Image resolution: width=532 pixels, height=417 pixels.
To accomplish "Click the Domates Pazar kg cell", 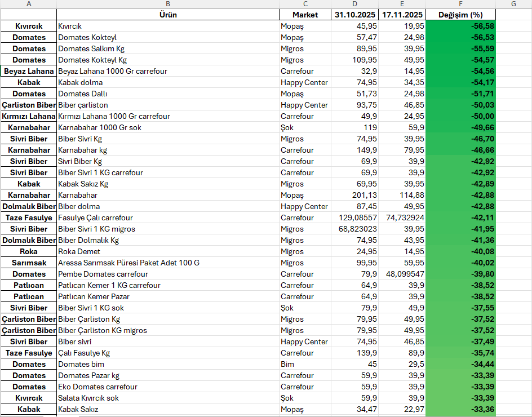I will tap(168, 375).
